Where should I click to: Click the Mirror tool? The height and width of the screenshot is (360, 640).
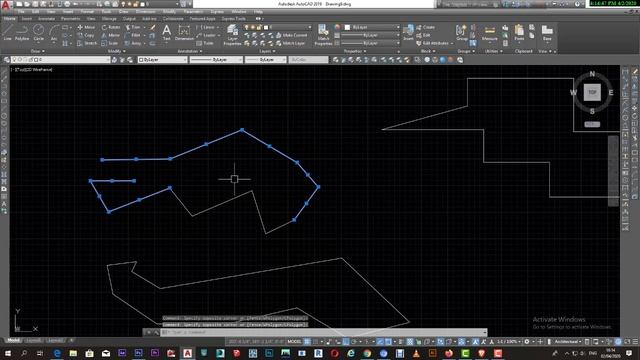[x=110, y=36]
